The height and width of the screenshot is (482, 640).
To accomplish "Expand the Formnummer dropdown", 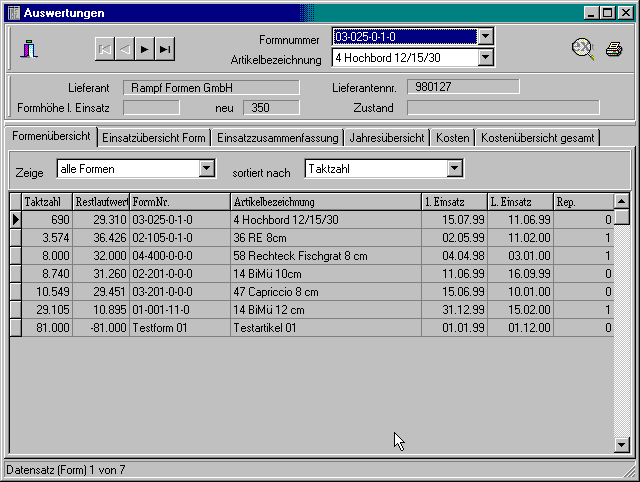I will (x=486, y=37).
